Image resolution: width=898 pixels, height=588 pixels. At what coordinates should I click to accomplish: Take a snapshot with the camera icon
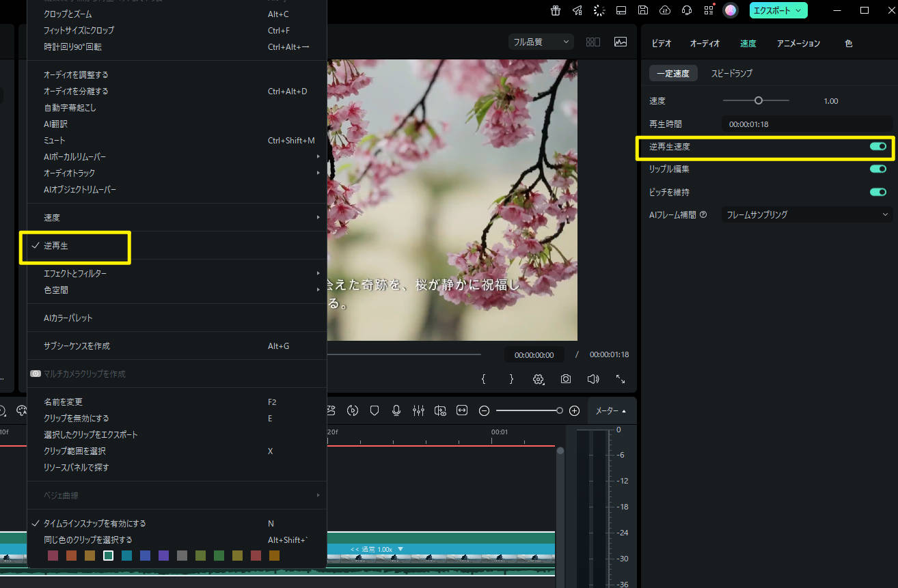(566, 379)
